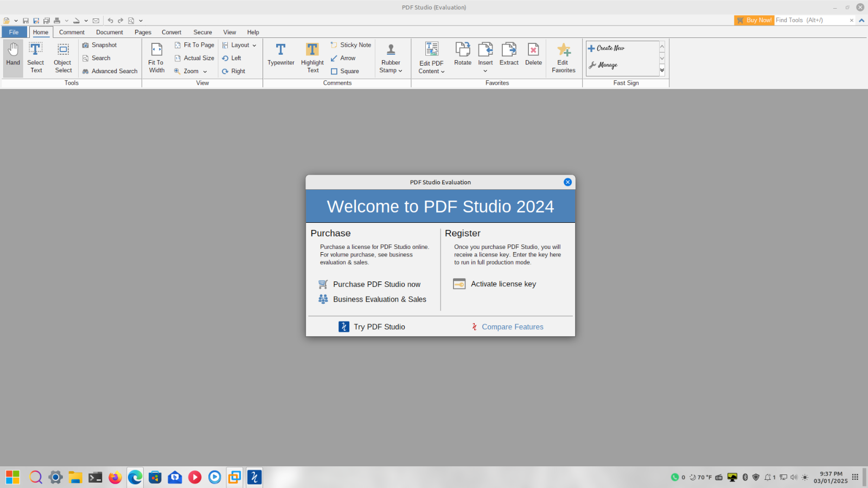Click Purchase PDF Studio now
This screenshot has width=868, height=488.
(x=369, y=284)
